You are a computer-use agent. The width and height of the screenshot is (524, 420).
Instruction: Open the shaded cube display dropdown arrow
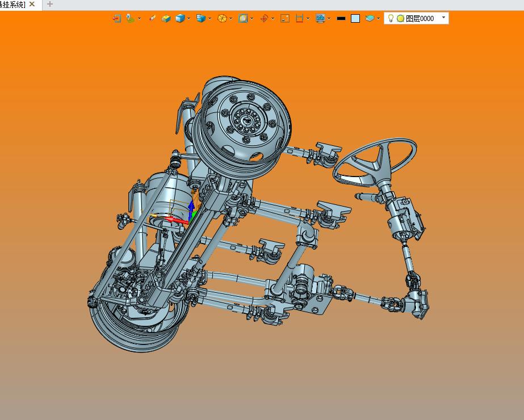pos(189,19)
